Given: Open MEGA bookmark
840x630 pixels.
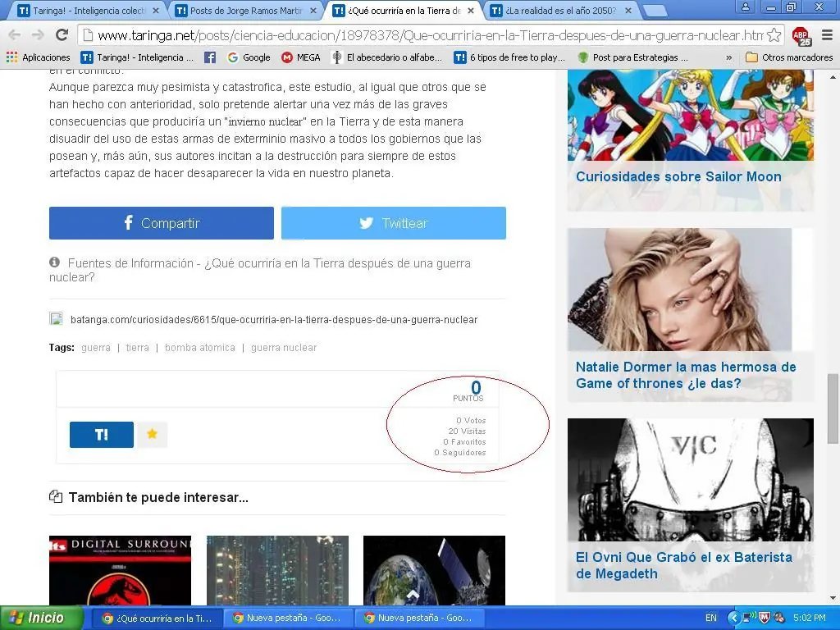Looking at the screenshot, I should pos(301,57).
